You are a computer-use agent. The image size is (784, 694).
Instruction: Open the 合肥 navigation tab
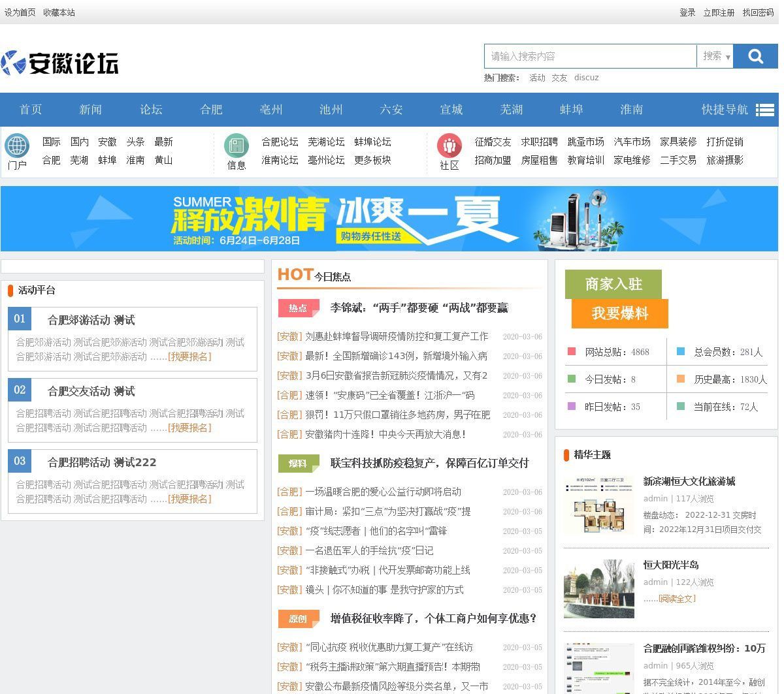coord(211,110)
